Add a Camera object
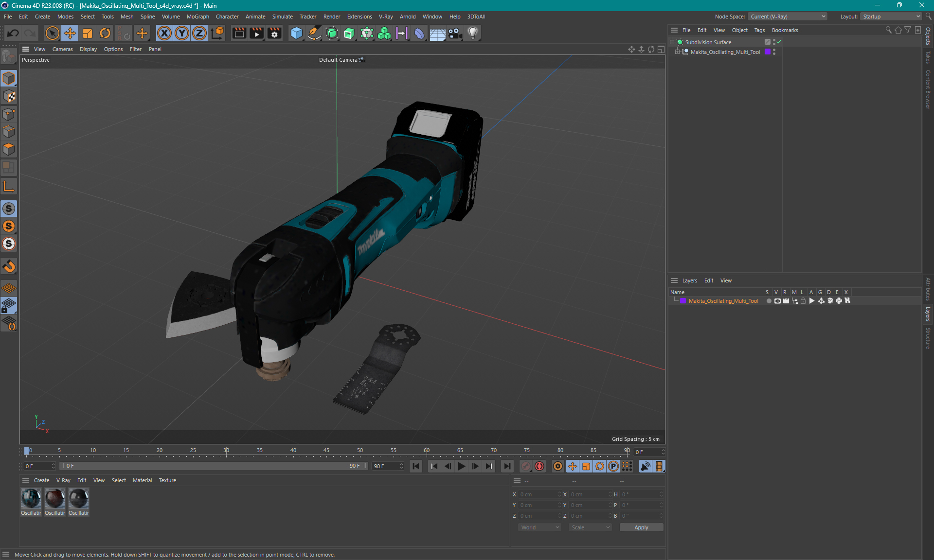 point(455,33)
